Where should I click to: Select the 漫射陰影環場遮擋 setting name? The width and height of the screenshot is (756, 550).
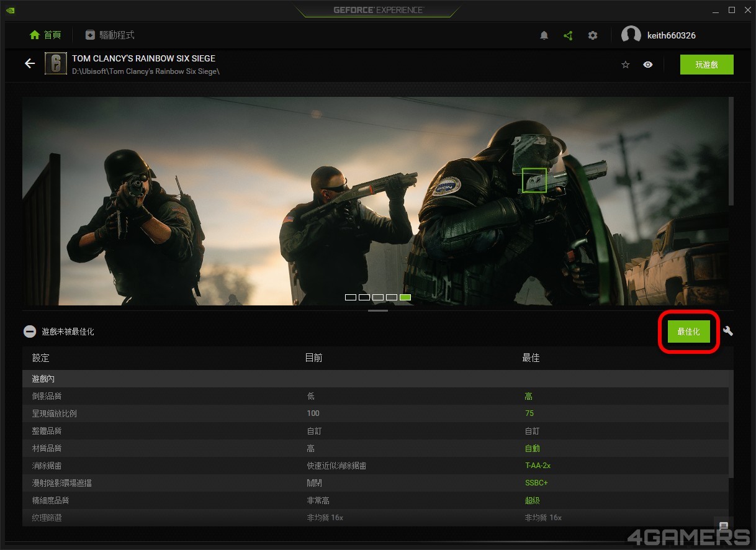point(61,483)
